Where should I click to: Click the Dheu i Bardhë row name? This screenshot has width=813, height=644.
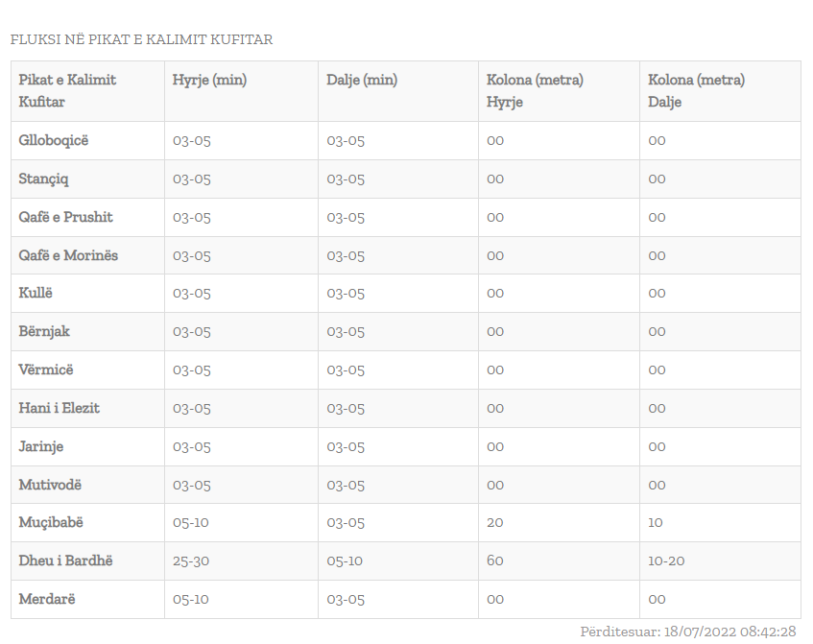[65, 561]
